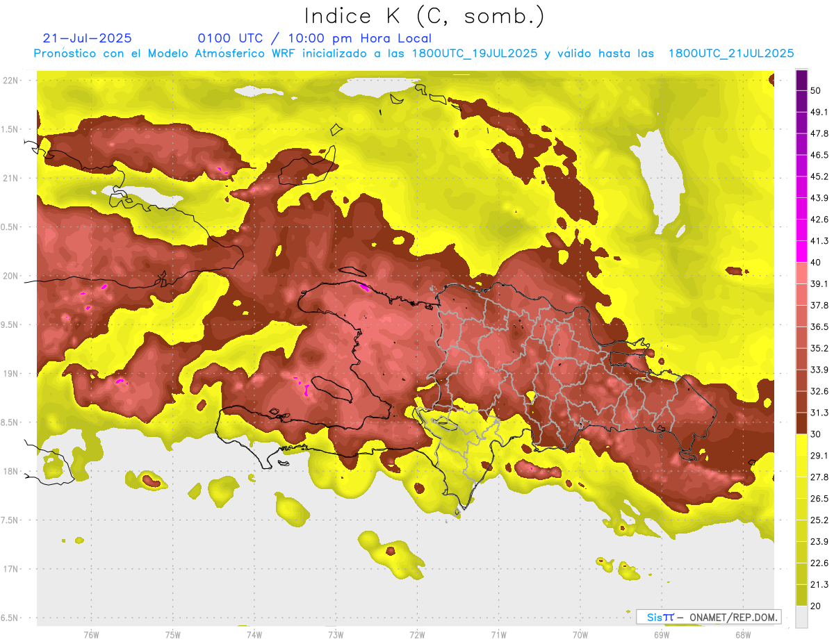Click the '19N' latitude label
The height and width of the screenshot is (644, 834).
pyautogui.click(x=12, y=374)
